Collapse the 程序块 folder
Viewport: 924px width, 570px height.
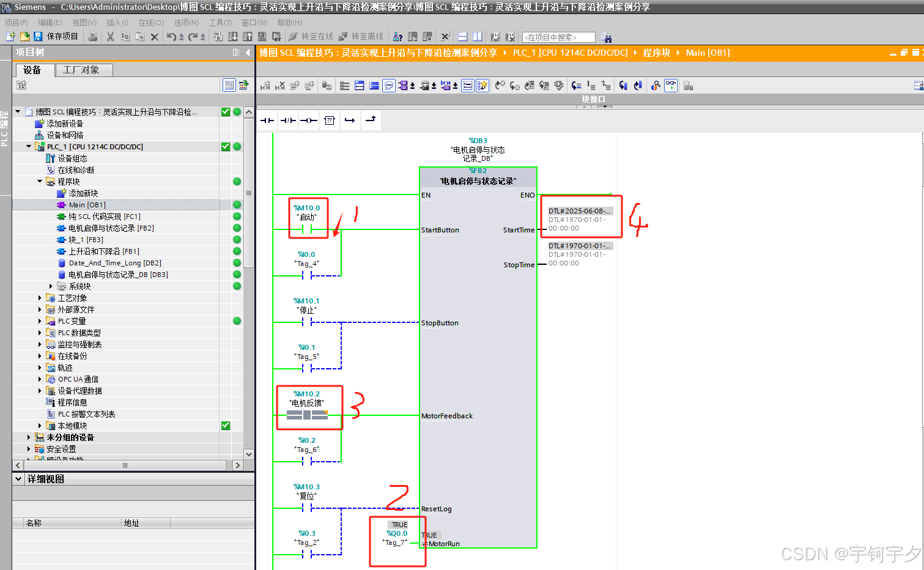pos(40,182)
